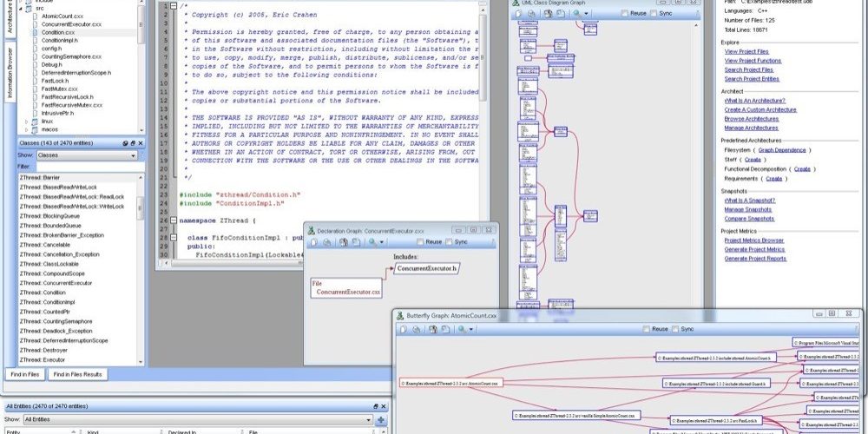The image size is (868, 434).
Task: Click the Classes list vertical scrollbar
Action: [141, 270]
